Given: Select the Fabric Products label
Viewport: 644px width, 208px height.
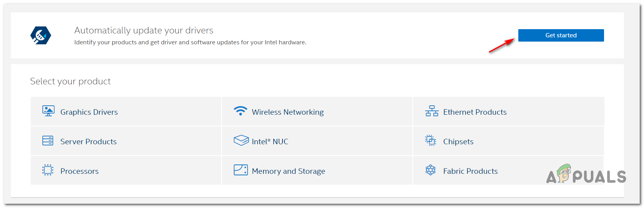Looking at the screenshot, I should [470, 171].
